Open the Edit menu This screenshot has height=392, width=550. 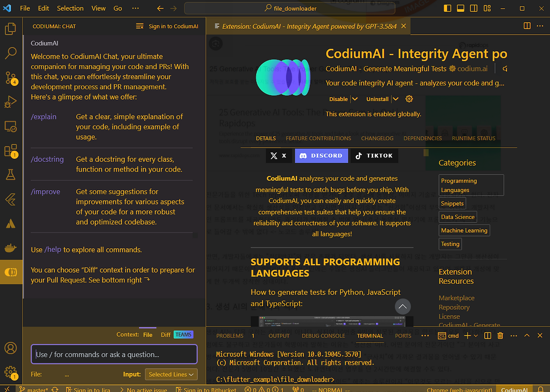43,8
